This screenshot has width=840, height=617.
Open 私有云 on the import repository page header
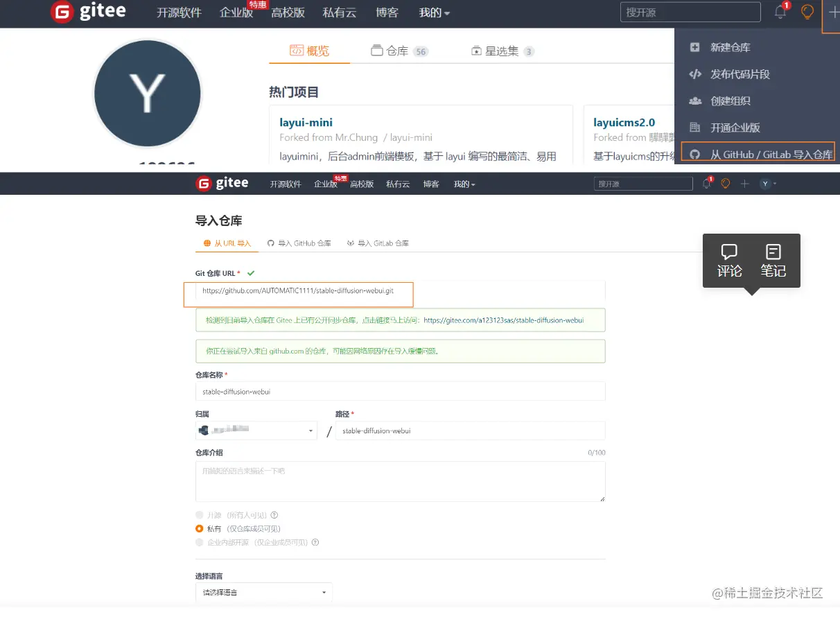(x=398, y=184)
